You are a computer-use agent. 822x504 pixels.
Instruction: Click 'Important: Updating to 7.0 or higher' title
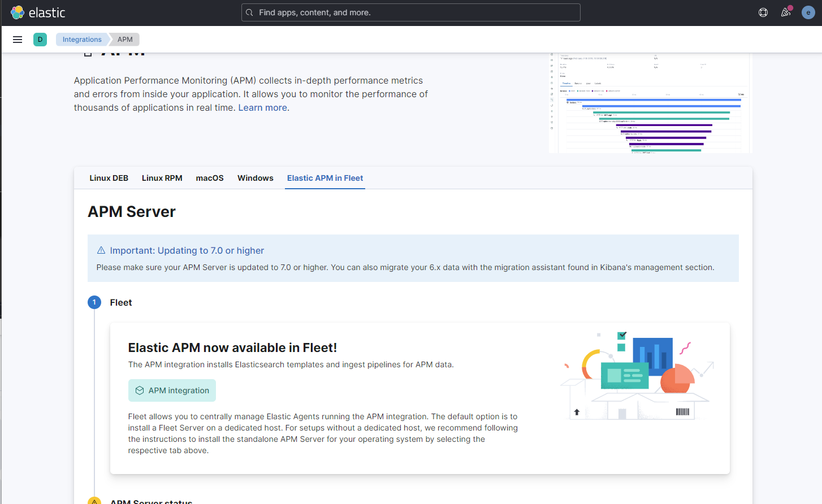pyautogui.click(x=187, y=250)
